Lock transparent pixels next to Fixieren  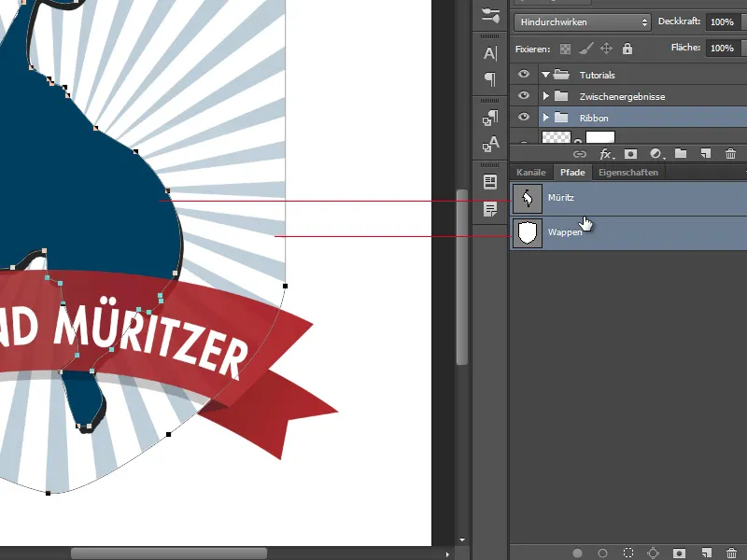pyautogui.click(x=565, y=49)
